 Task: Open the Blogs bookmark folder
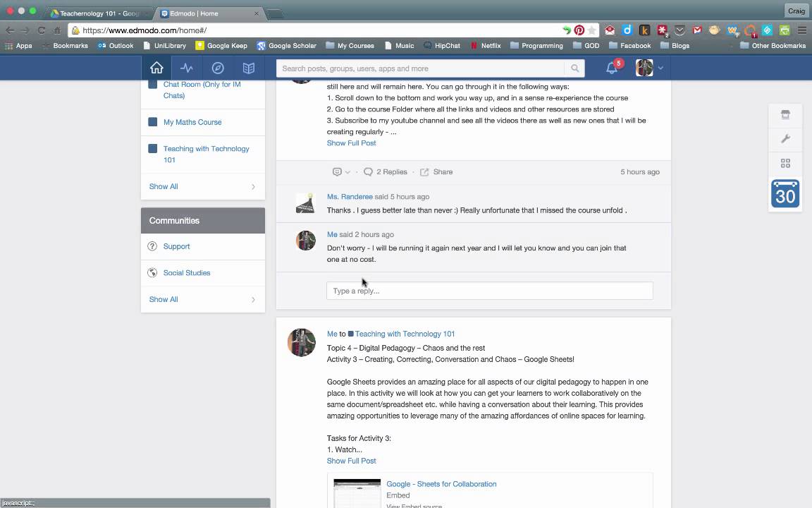[x=675, y=46]
